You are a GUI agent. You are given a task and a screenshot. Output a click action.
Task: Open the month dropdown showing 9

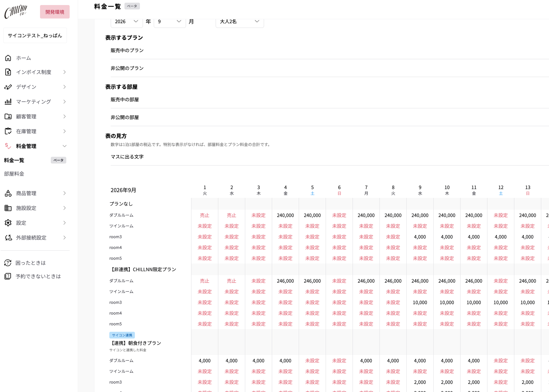(170, 22)
